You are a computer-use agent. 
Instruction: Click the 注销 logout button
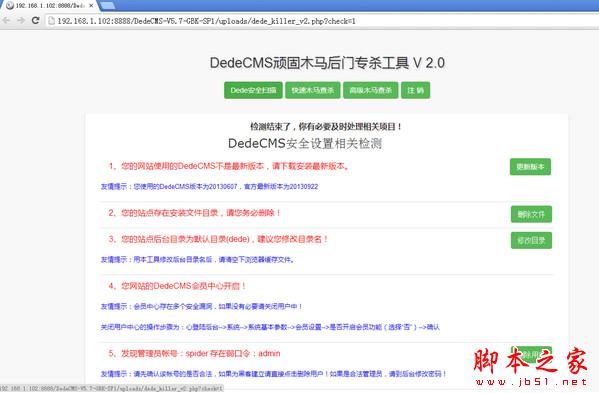[x=415, y=90]
